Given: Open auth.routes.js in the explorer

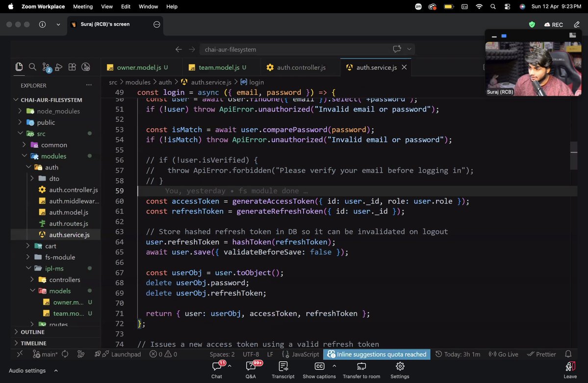Looking at the screenshot, I should 55,223.
